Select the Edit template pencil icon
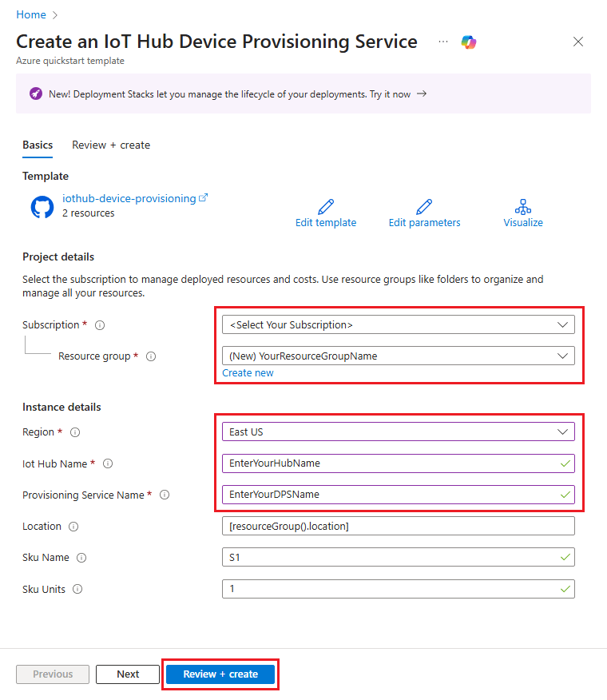Viewport: 607px width, 700px height. 325,206
